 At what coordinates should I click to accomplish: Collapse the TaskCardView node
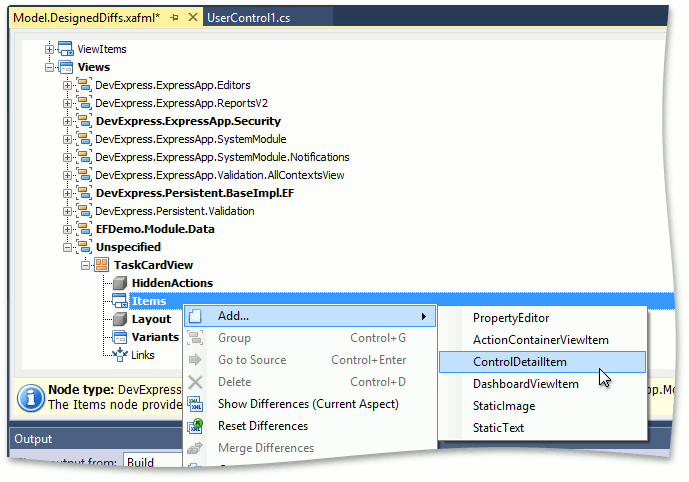pos(86,265)
